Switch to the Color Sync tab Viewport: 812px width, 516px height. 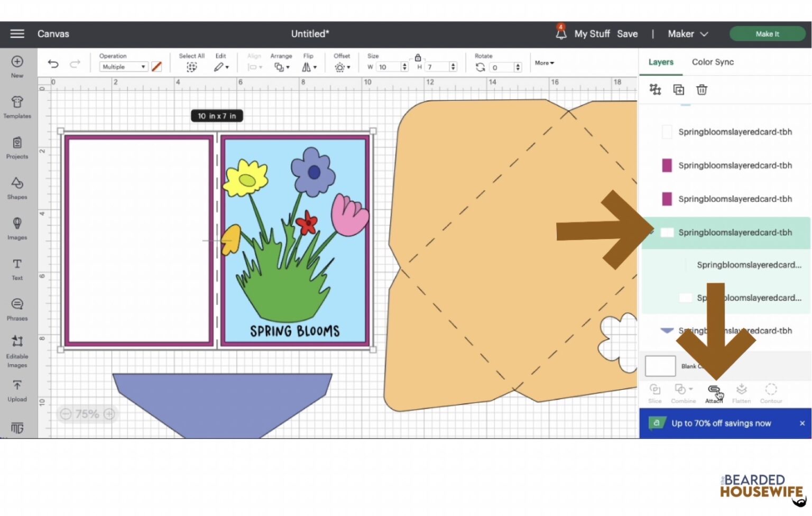coord(713,62)
